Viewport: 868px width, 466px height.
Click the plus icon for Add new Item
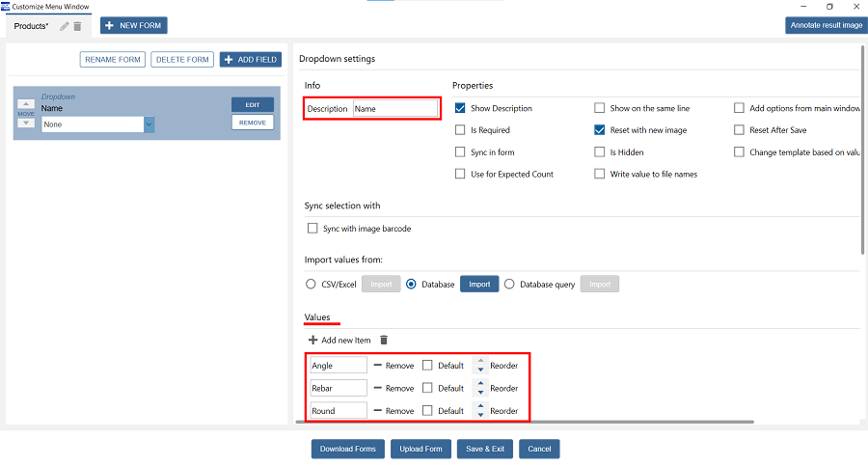[312, 340]
